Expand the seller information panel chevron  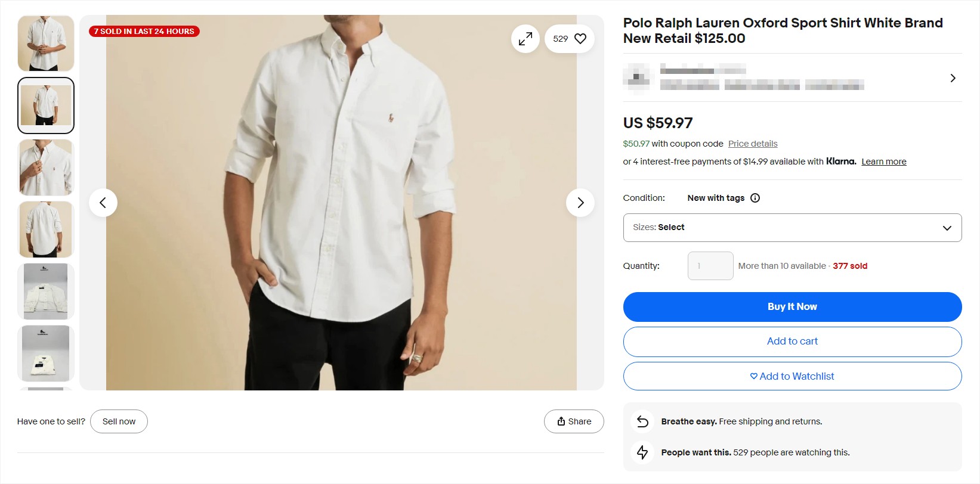953,77
